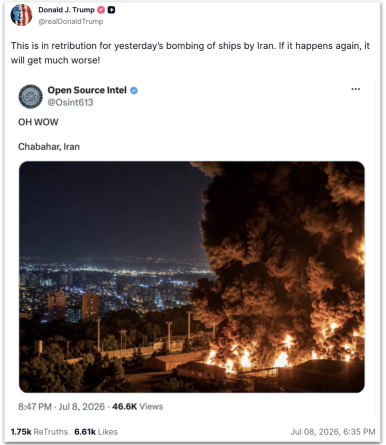This screenshot has height=445, width=386.
Task: Click the 46.6K Views counter
Action: click(137, 407)
